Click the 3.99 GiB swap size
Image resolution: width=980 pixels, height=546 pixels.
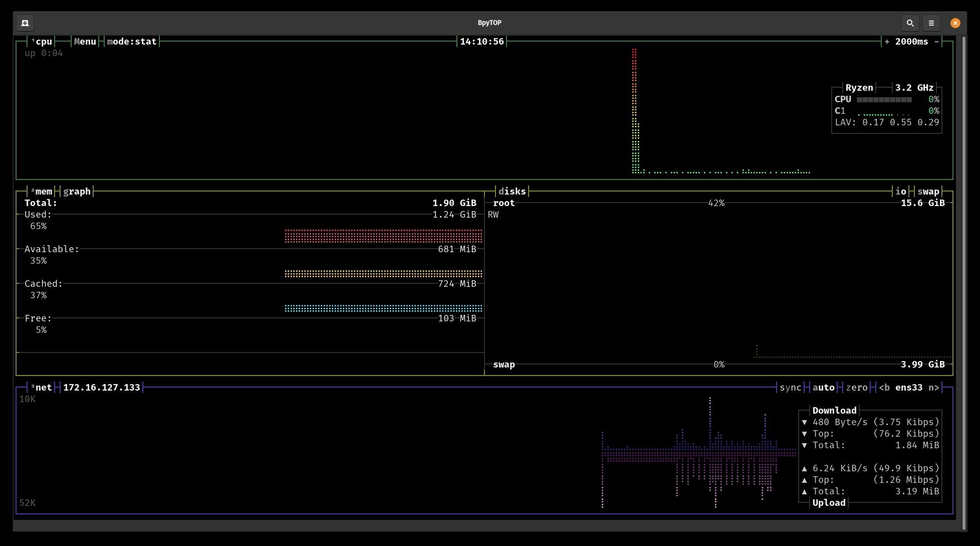[923, 365]
